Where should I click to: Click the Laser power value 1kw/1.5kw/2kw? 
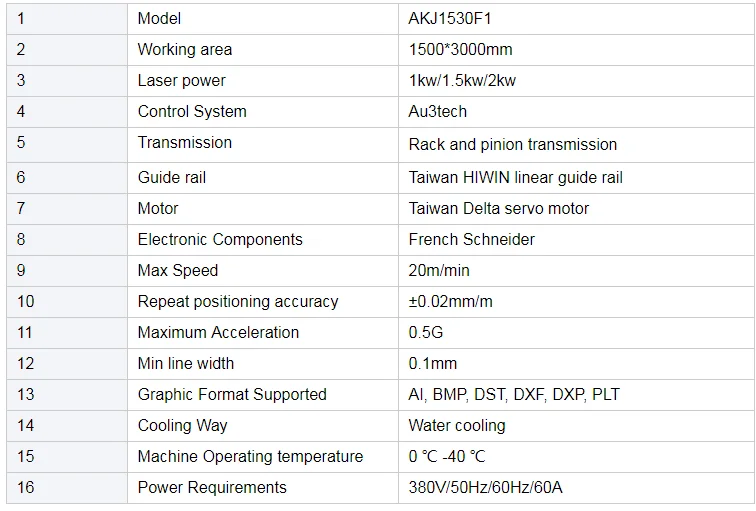point(462,81)
